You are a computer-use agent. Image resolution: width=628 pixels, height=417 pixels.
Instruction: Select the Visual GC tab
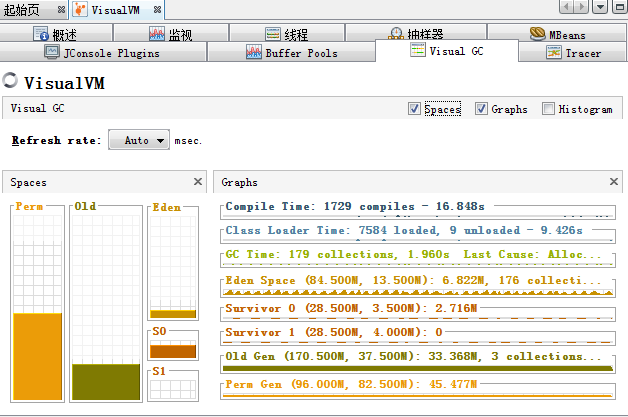pos(447,51)
